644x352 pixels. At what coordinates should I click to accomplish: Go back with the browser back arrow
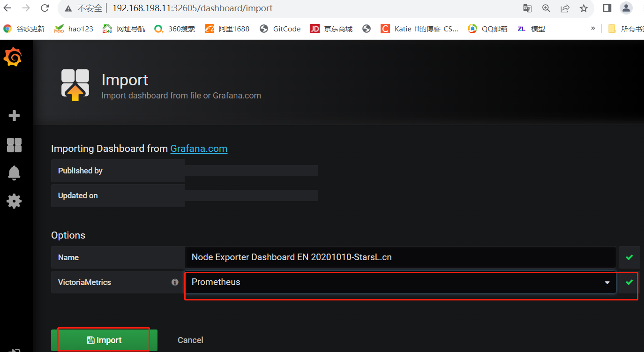[x=7, y=8]
